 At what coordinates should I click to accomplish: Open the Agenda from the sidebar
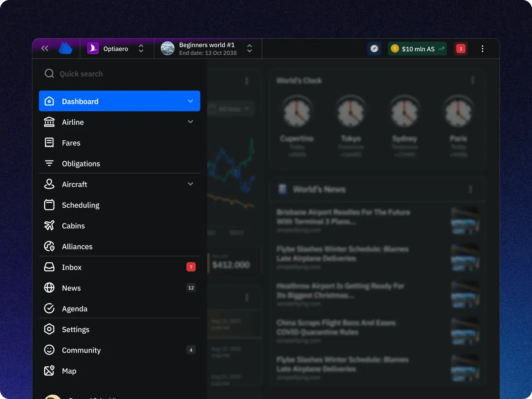click(x=74, y=308)
